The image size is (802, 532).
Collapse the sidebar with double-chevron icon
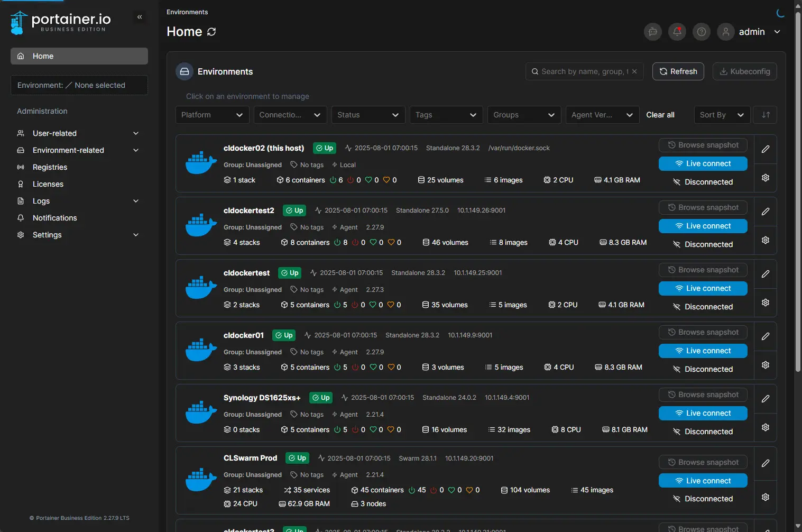click(x=140, y=17)
